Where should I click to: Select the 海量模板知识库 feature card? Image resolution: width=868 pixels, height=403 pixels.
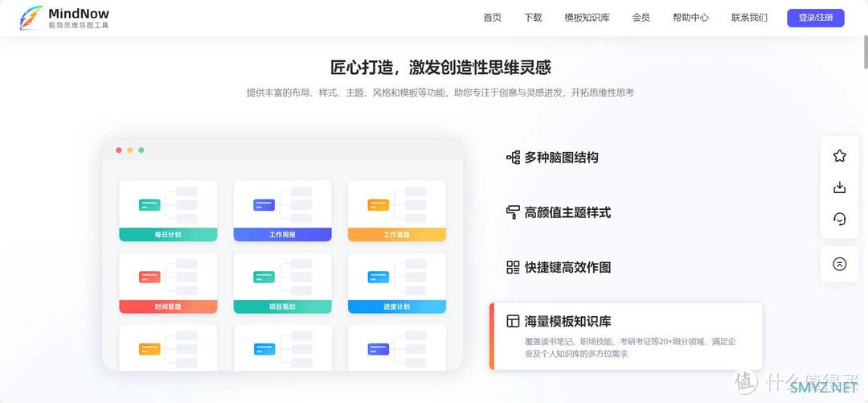point(625,336)
